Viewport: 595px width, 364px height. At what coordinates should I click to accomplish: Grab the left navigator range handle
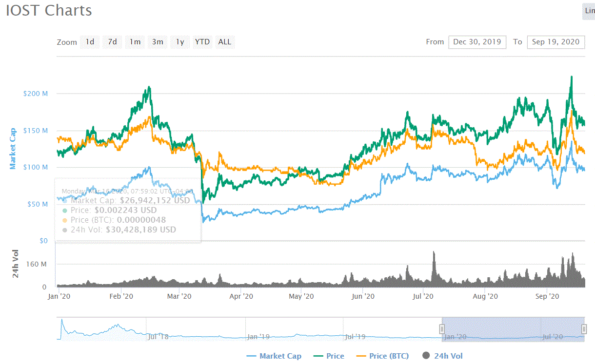(x=442, y=329)
